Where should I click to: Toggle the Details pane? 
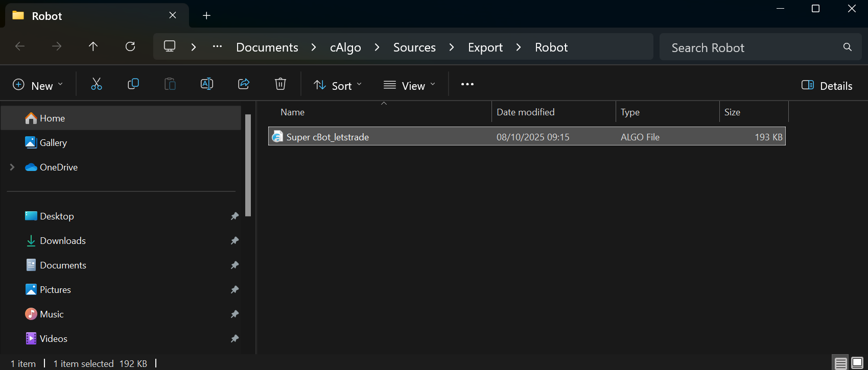pos(827,86)
